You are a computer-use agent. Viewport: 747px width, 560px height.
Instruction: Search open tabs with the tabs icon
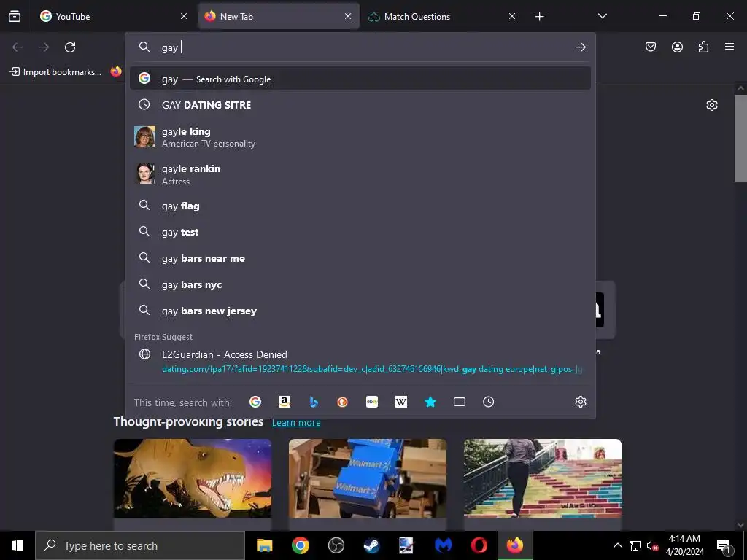pos(460,402)
